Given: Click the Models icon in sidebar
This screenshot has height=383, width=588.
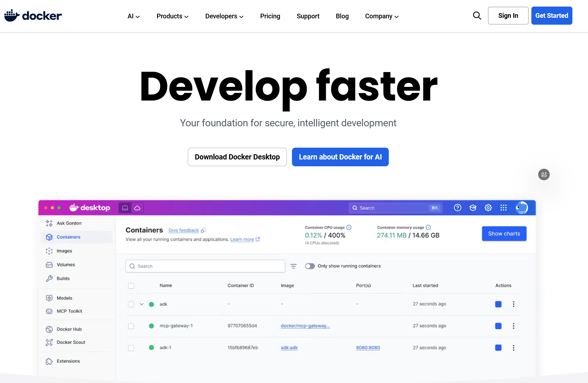Looking at the screenshot, I should (x=49, y=298).
